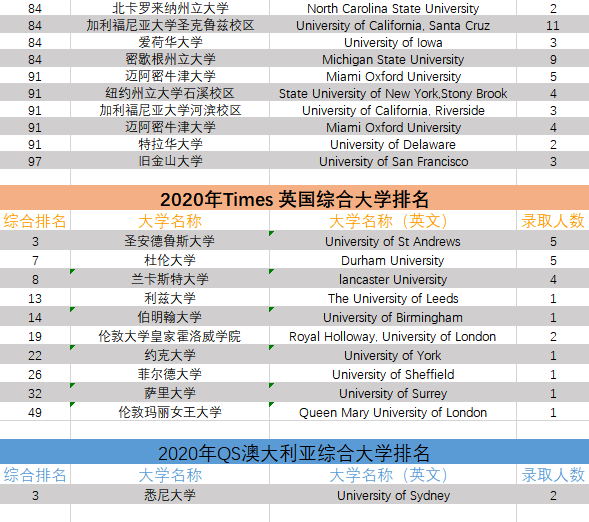Select the University of St Andrews cell
Viewport: 589px width, 522px height.
tap(393, 241)
